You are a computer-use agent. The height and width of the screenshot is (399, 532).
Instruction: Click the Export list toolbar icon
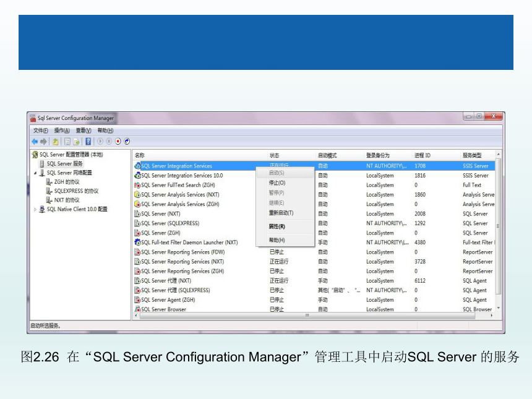(76, 142)
